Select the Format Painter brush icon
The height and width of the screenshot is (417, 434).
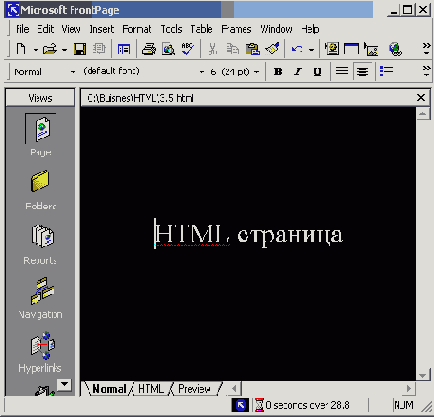[x=272, y=49]
